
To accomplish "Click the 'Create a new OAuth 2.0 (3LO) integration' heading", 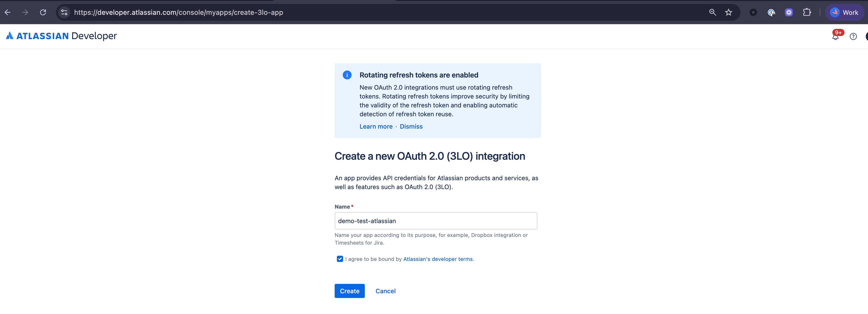I will [x=430, y=156].
